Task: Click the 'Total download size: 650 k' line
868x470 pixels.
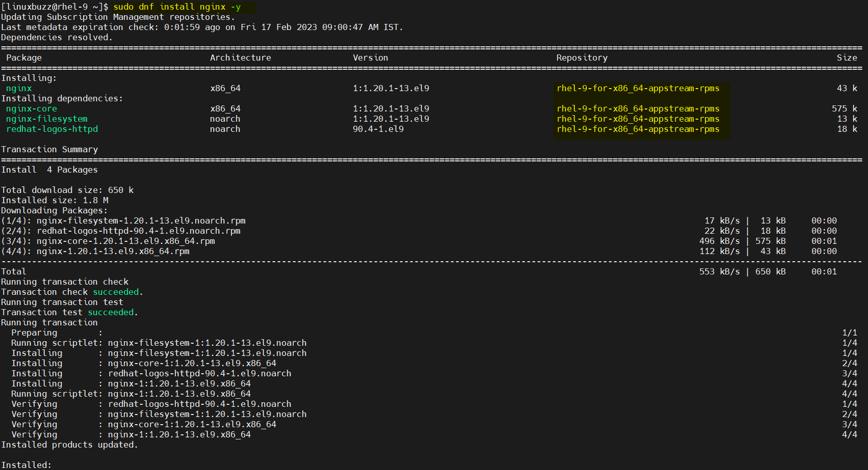Action: click(x=67, y=190)
